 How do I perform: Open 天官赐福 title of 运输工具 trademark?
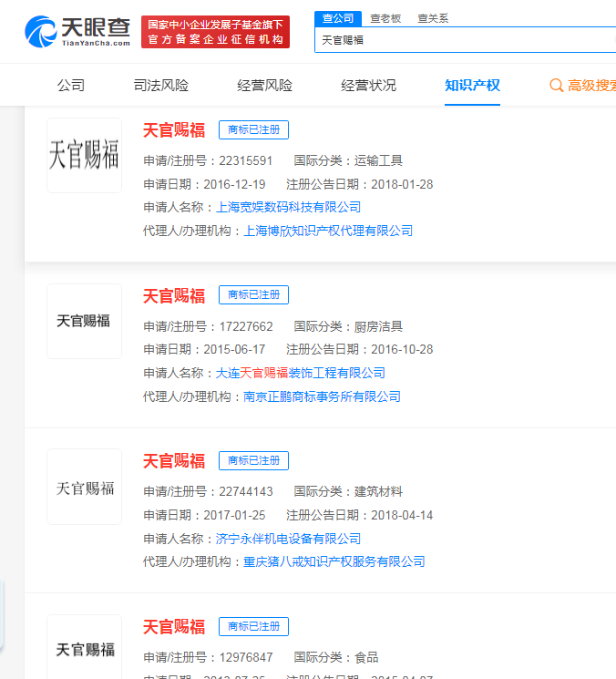(x=174, y=130)
